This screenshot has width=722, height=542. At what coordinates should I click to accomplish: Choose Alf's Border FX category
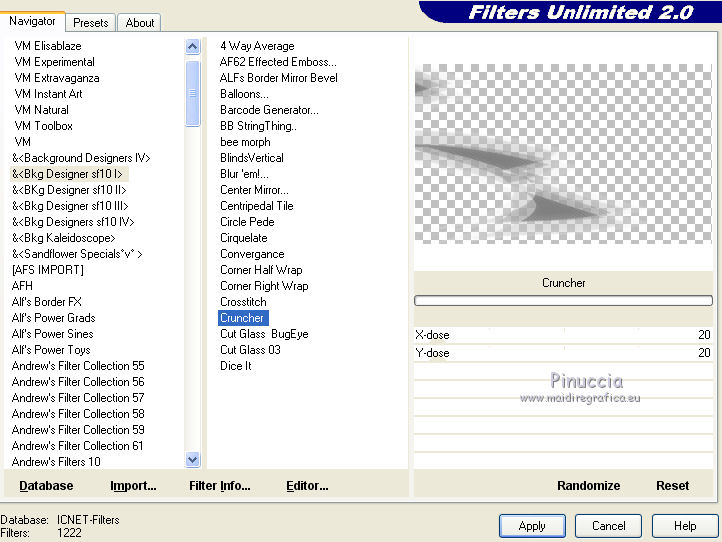tap(47, 302)
